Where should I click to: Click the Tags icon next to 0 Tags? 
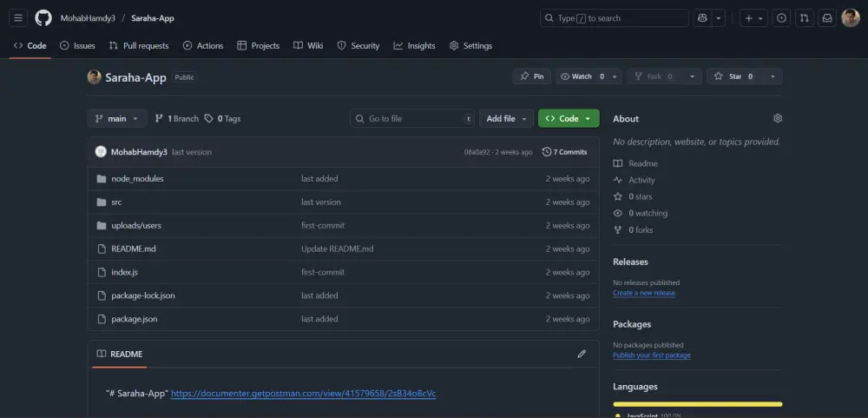click(x=208, y=118)
